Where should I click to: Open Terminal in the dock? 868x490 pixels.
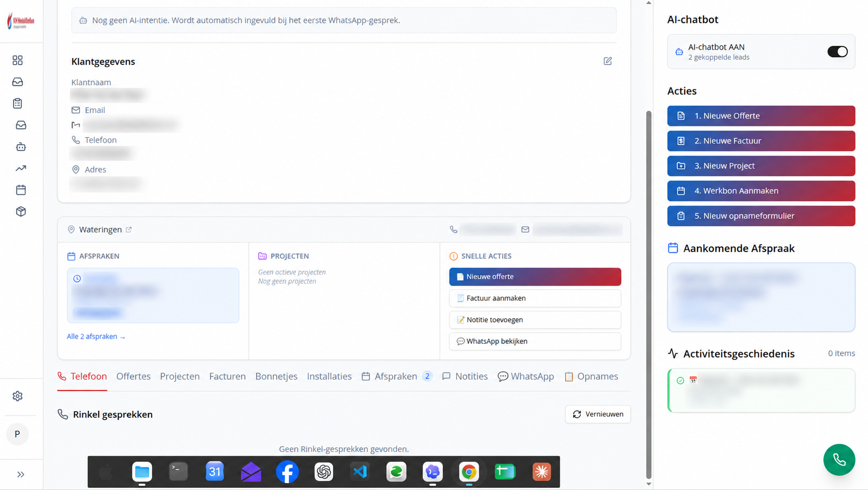click(x=178, y=472)
